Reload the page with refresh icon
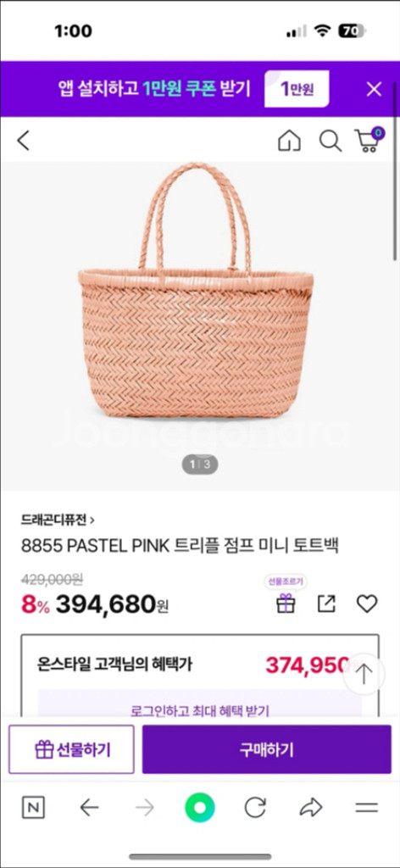 point(255,808)
